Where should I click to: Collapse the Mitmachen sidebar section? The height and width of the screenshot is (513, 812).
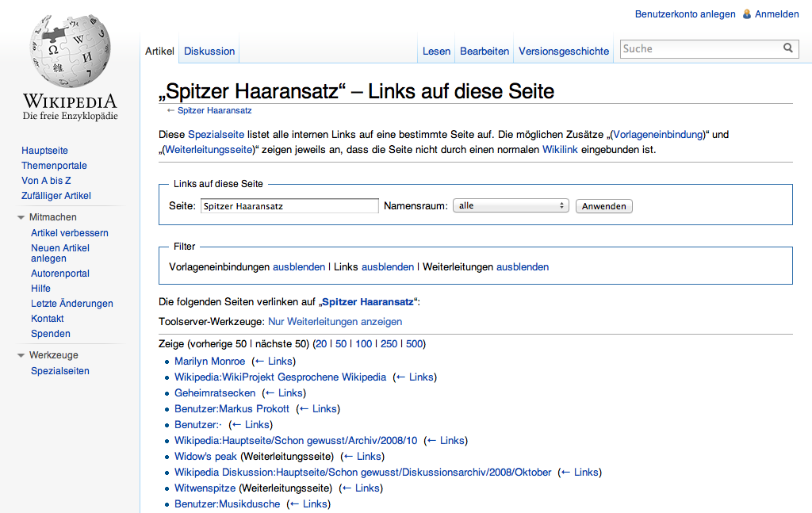tap(21, 217)
